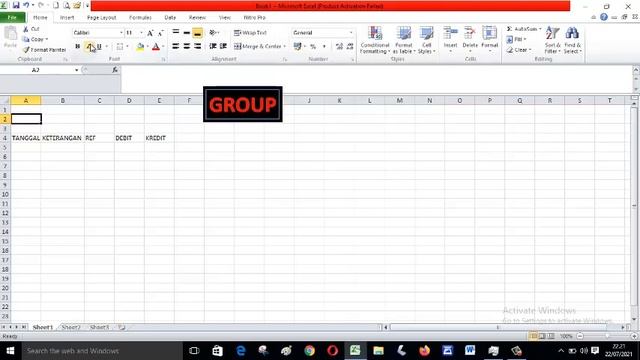This screenshot has height=360, width=640.
Task: Open the Clear dropdown
Action: pyautogui.click(x=519, y=50)
